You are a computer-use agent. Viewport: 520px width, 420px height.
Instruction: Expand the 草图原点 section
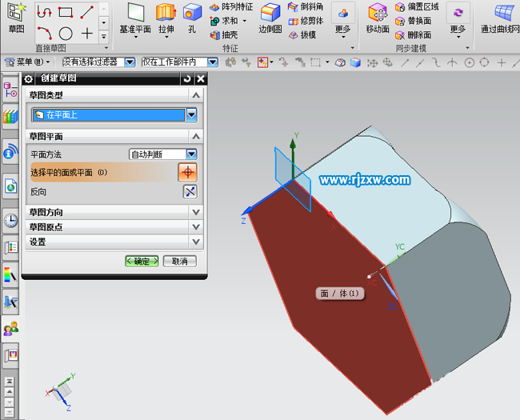(x=196, y=227)
